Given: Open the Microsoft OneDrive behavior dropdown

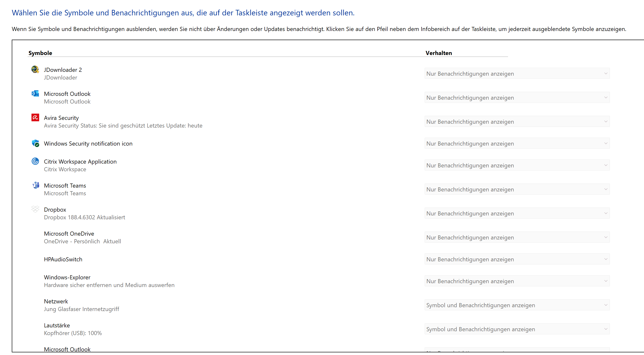Looking at the screenshot, I should [x=517, y=237].
